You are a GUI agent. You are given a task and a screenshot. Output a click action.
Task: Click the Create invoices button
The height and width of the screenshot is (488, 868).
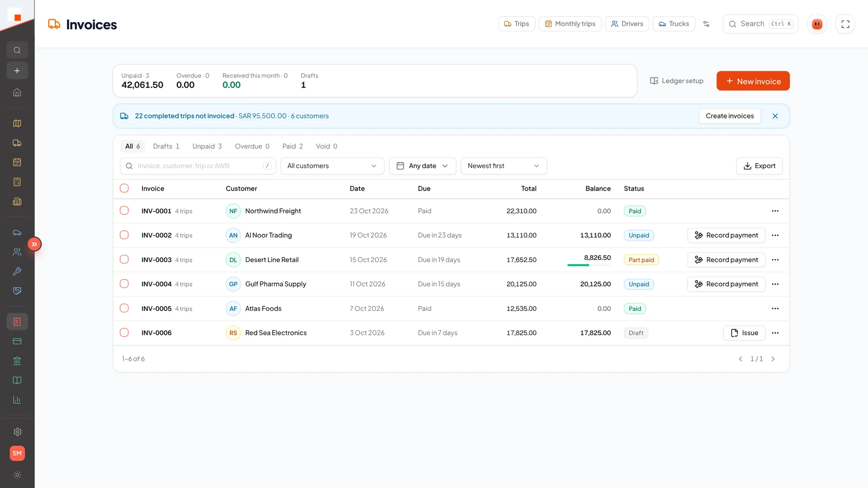[730, 116]
